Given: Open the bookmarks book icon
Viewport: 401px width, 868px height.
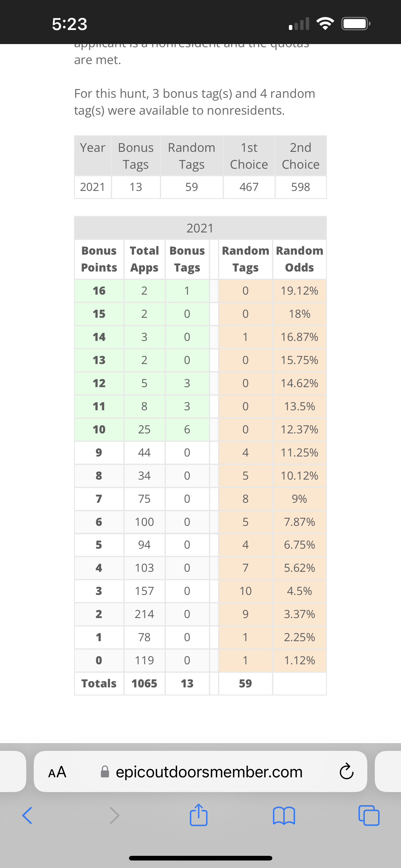Looking at the screenshot, I should [x=284, y=816].
